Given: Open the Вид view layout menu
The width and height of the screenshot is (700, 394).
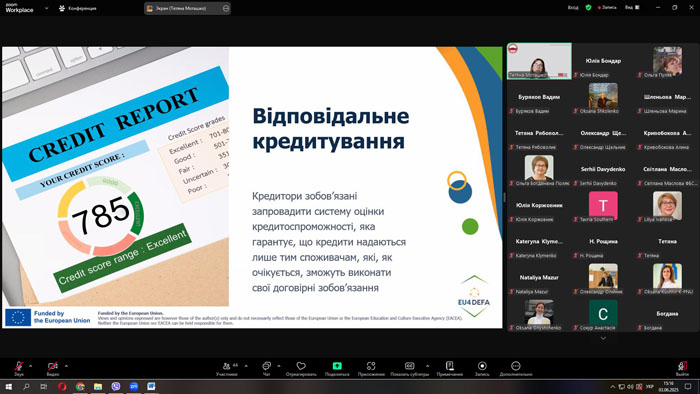Looking at the screenshot, I should click(632, 8).
